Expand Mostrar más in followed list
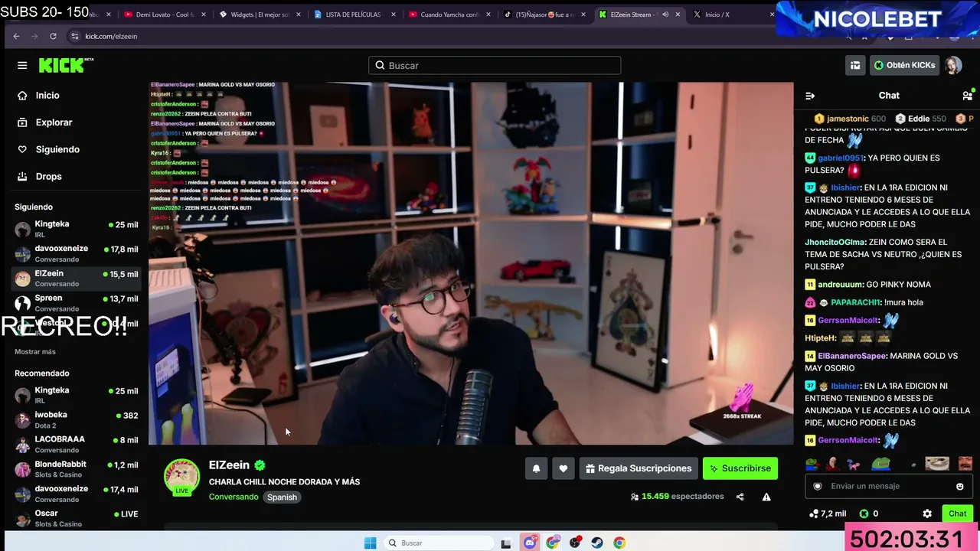The height and width of the screenshot is (551, 980). point(35,352)
